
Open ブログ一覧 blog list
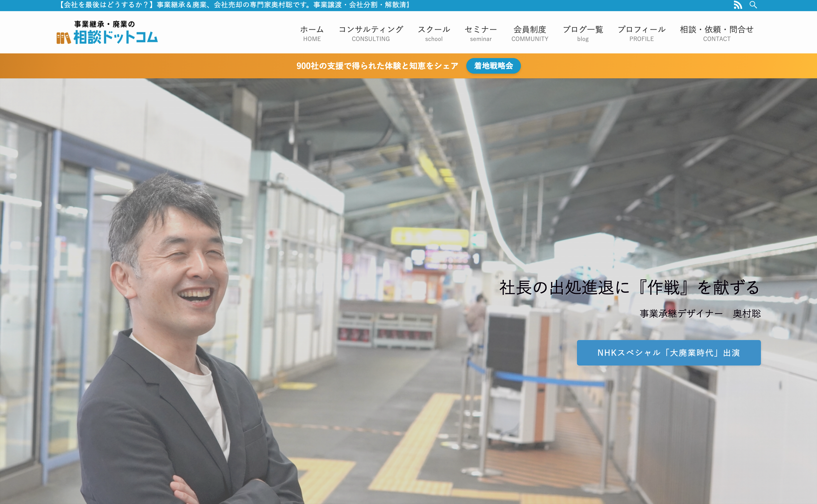click(x=583, y=33)
